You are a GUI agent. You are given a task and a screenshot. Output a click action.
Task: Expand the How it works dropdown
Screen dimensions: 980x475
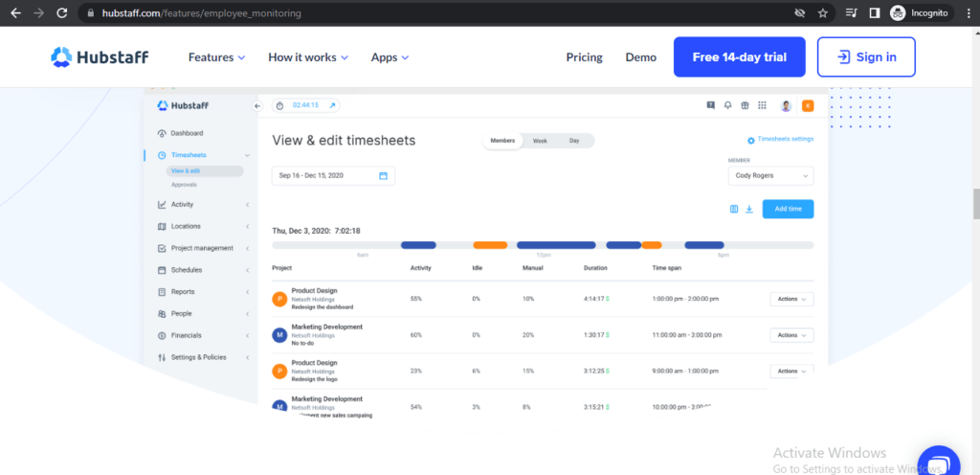[x=308, y=57]
